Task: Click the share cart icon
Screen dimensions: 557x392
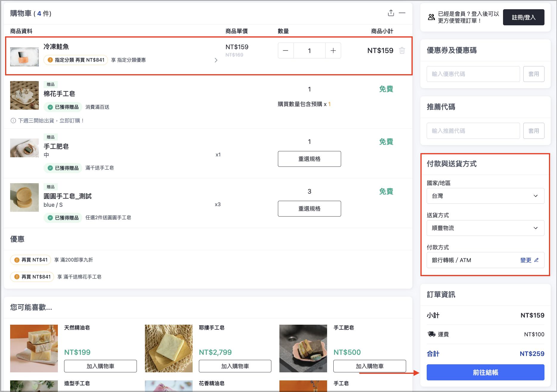Action: pos(391,13)
